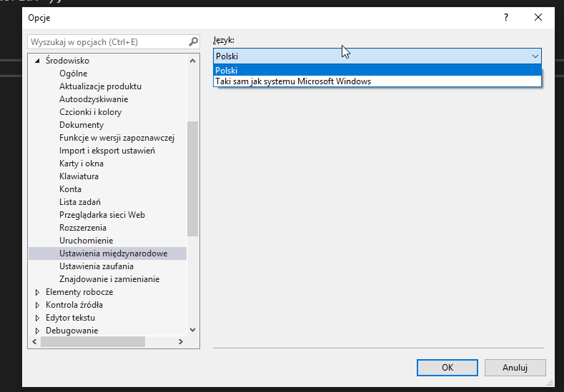The height and width of the screenshot is (392, 564).
Task: Cancel with the Anuluj button
Action: pyautogui.click(x=515, y=368)
